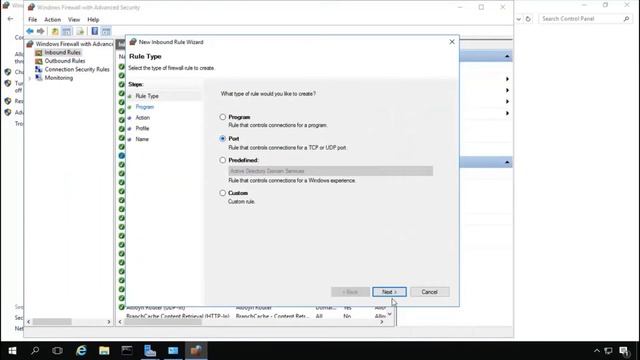Select the Outbound Rules tree node
The height and width of the screenshot is (360, 640).
64,61
